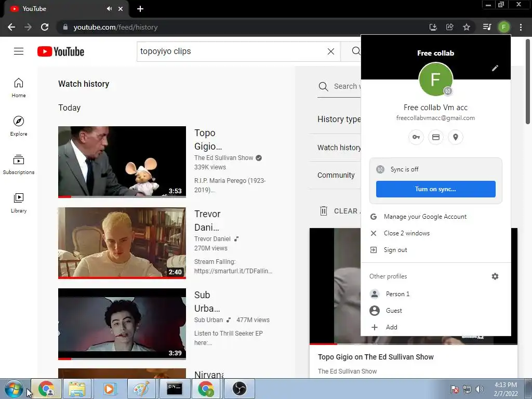Viewport: 532px width, 399px height.
Task: Open the command prompt taskbar icon
Action: click(175, 389)
